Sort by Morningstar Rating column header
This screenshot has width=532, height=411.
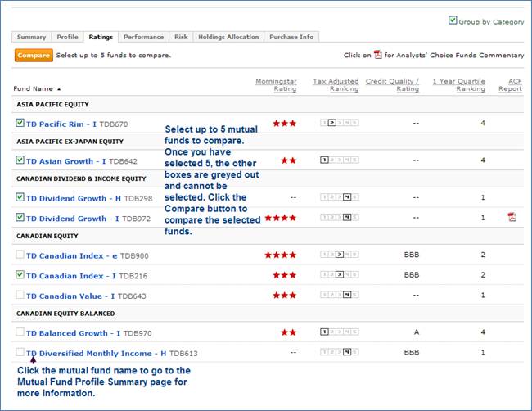point(276,85)
